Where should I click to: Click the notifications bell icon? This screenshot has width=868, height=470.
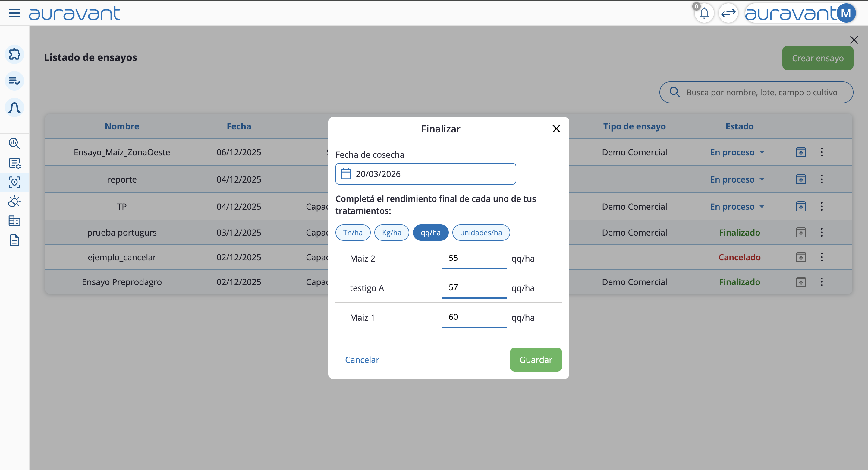coord(704,14)
